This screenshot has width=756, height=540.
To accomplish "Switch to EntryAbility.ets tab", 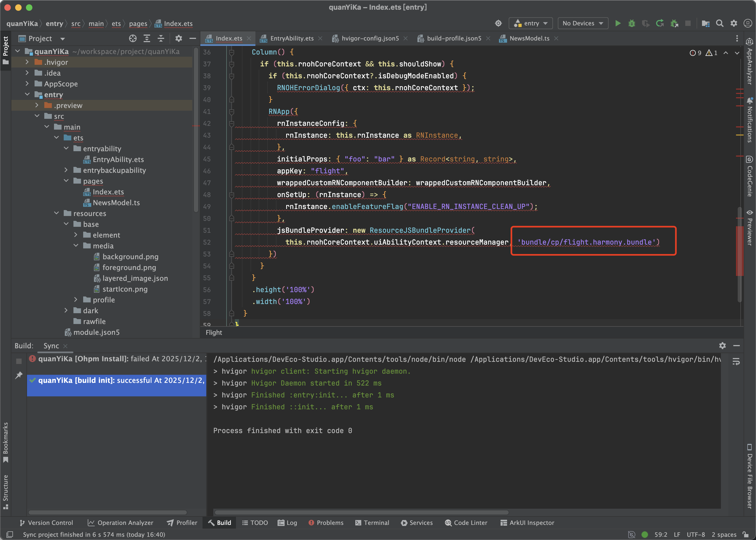I will (291, 39).
